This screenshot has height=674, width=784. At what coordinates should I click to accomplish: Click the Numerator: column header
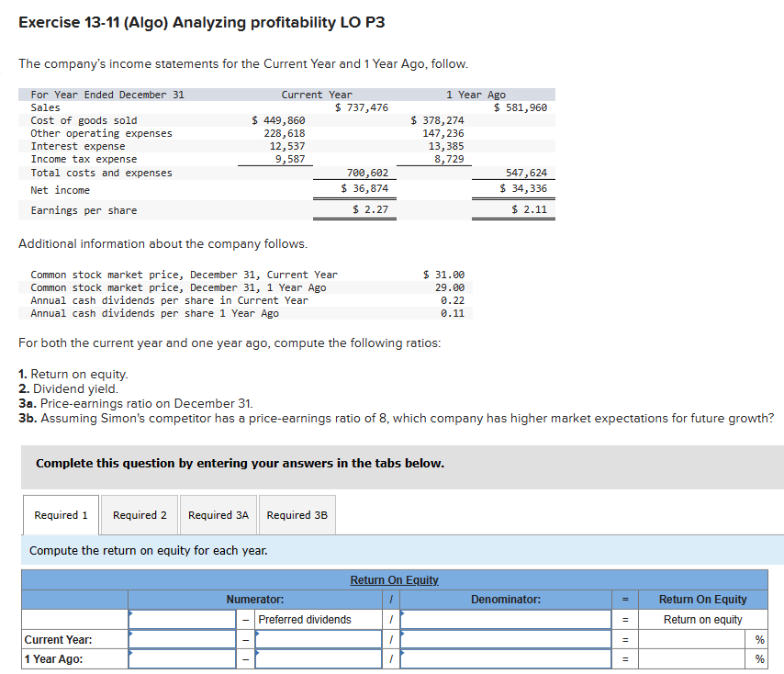pyautogui.click(x=255, y=600)
